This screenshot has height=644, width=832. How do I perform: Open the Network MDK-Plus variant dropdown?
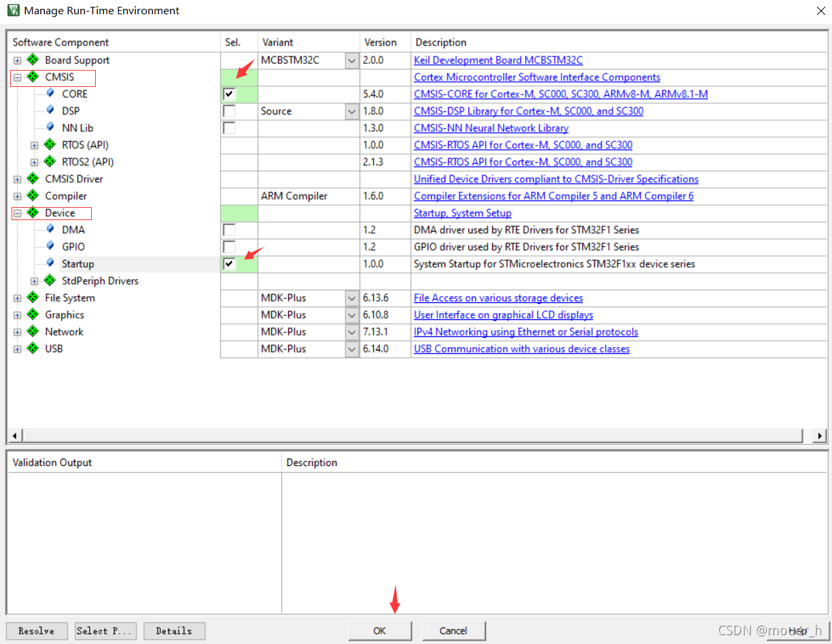coord(351,332)
